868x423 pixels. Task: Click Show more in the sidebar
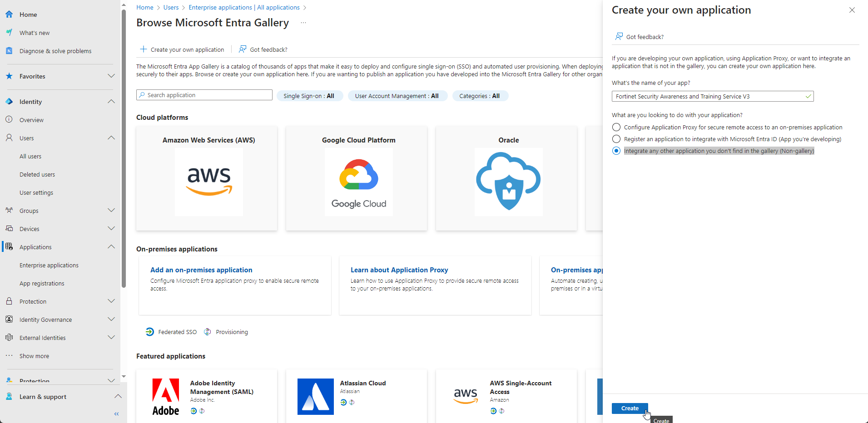34,356
